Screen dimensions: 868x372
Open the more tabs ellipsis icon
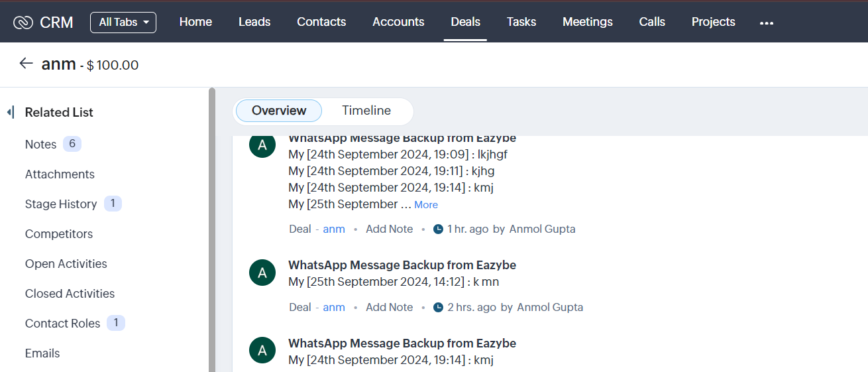(767, 23)
